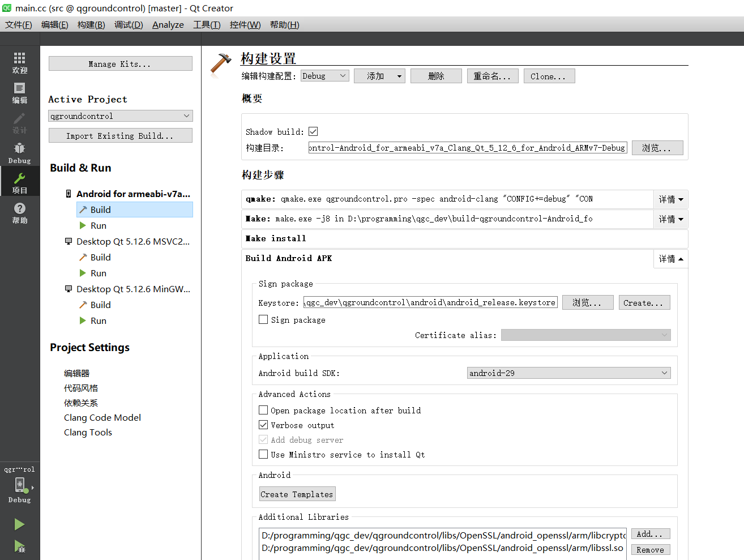This screenshot has width=744, height=560.
Task: Open the 工具 menu
Action: (x=206, y=24)
